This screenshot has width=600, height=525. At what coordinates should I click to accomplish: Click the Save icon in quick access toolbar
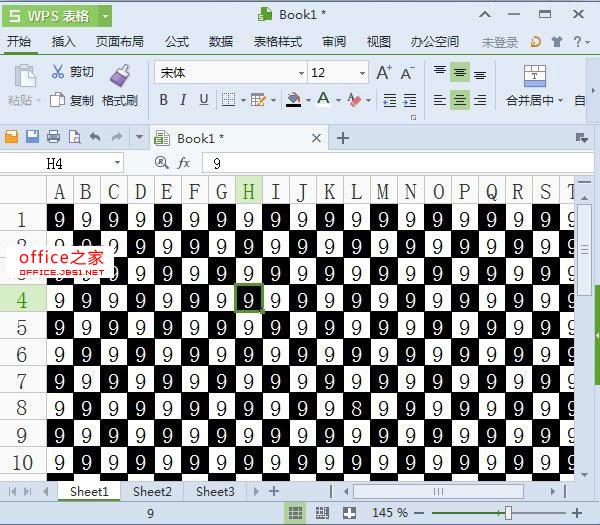32,137
